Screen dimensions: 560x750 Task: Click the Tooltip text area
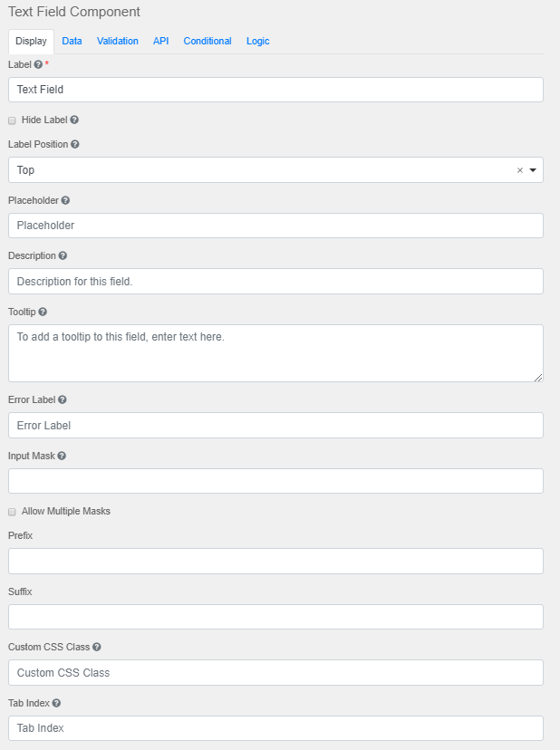point(275,353)
